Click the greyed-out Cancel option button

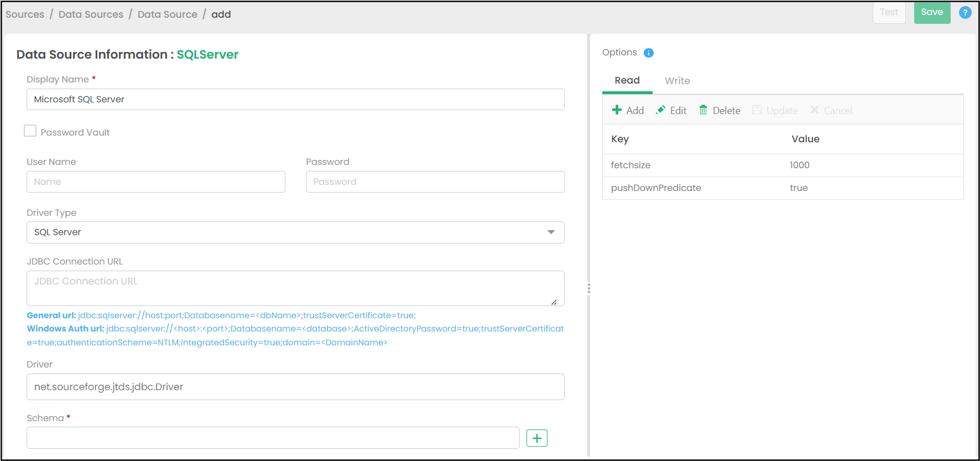(x=831, y=110)
